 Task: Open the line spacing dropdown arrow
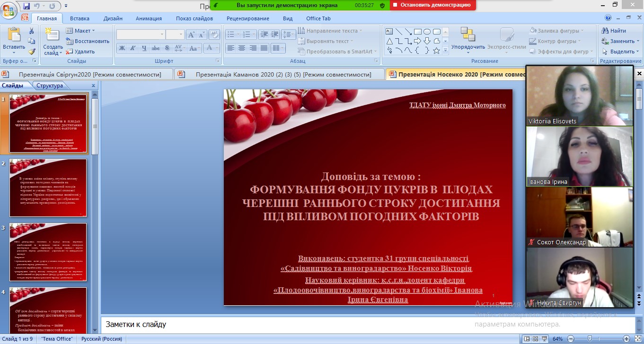pyautogui.click(x=293, y=34)
